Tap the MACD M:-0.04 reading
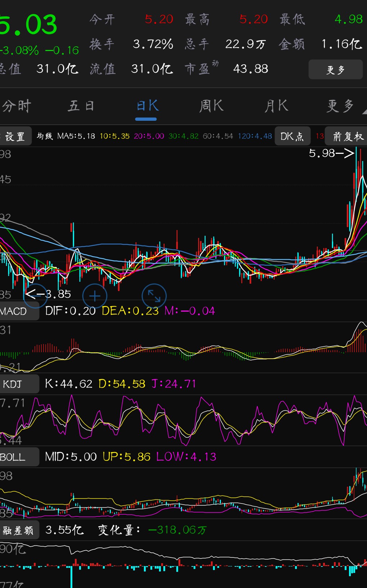This screenshot has height=588, width=367. pyautogui.click(x=190, y=311)
